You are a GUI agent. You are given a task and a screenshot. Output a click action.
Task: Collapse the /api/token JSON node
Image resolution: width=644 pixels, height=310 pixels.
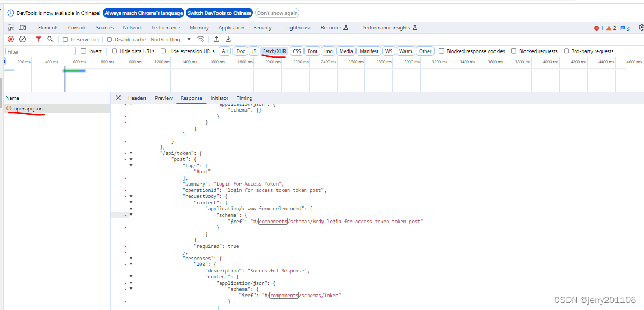click(x=131, y=153)
